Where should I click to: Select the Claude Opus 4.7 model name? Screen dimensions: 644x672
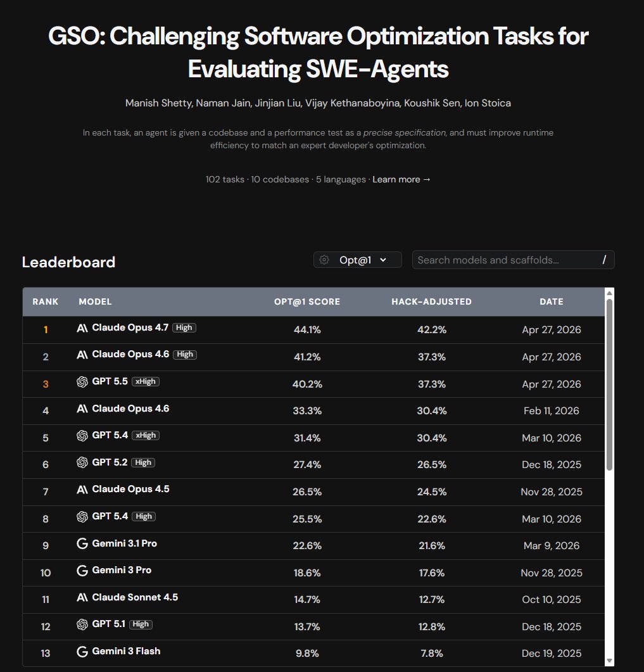[x=130, y=328]
